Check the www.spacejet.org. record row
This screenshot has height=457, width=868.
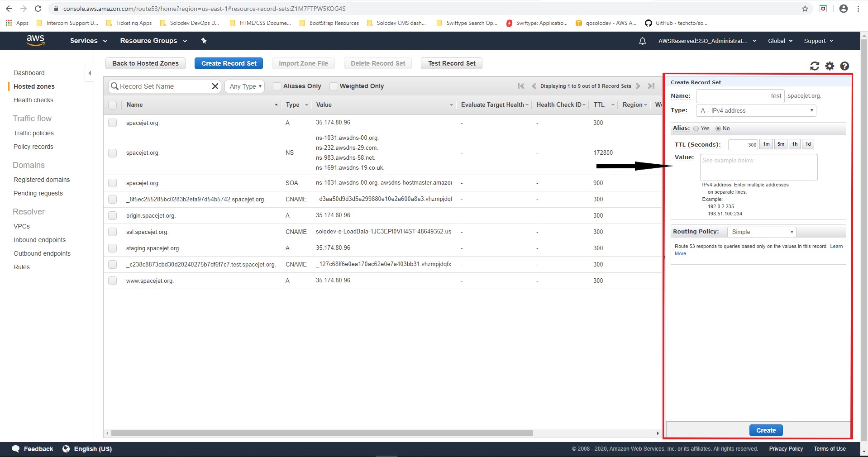(x=113, y=281)
